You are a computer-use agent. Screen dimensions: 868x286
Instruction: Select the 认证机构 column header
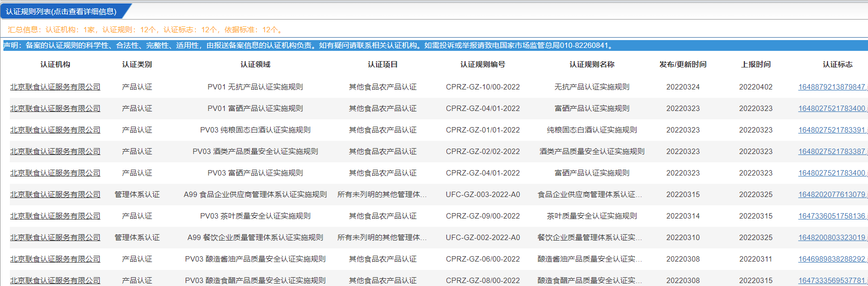coord(55,65)
